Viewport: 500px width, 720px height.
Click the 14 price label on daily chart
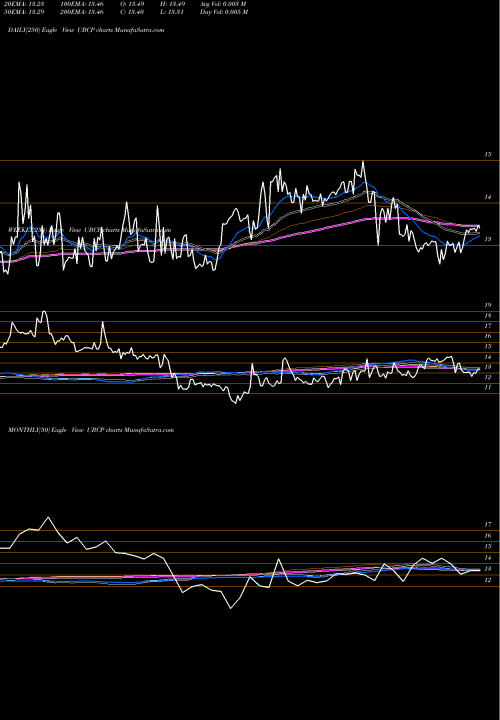pyautogui.click(x=488, y=197)
